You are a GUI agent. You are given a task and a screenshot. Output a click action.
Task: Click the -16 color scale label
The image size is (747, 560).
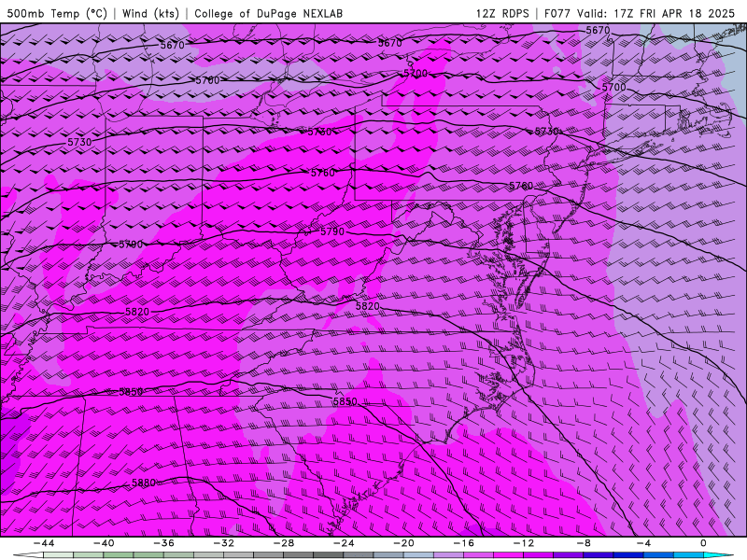(x=463, y=543)
